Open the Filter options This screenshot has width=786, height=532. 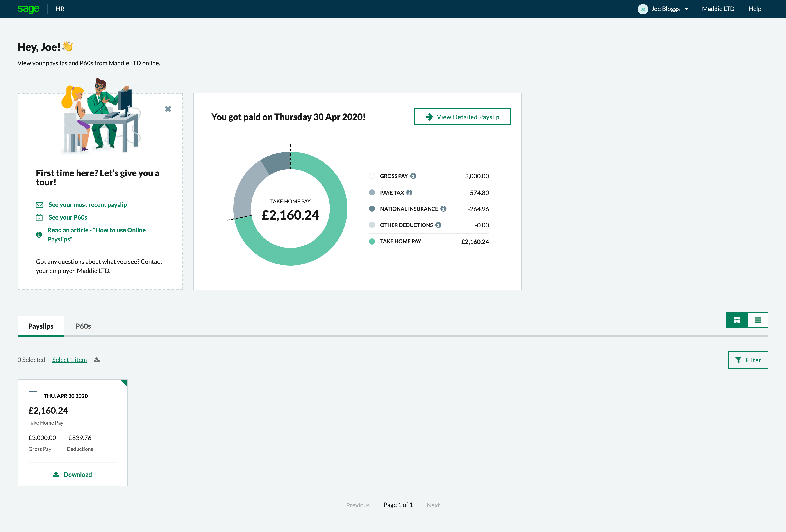tap(748, 360)
